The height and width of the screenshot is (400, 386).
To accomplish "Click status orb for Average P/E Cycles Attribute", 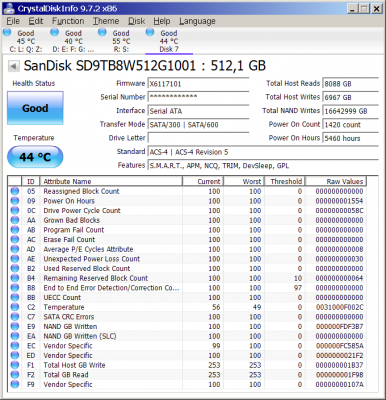I will point(15,249).
